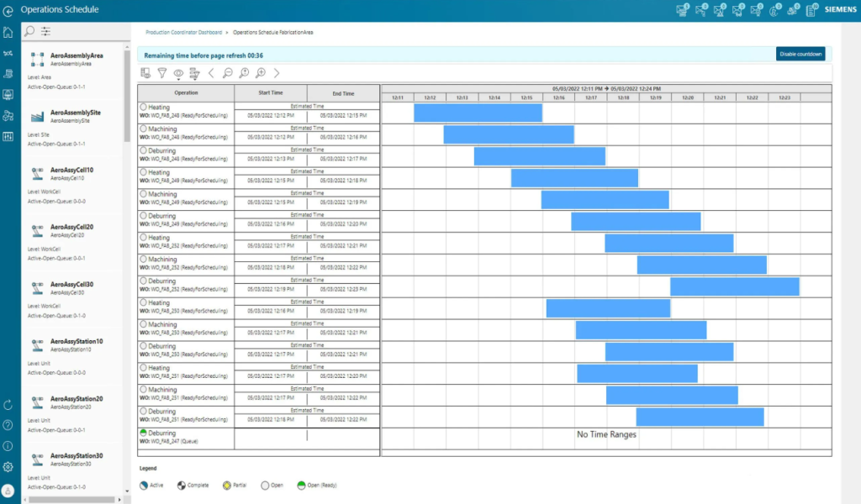861x504 pixels.
Task: Click the Home icon in the left sidebar
Action: 9,31
